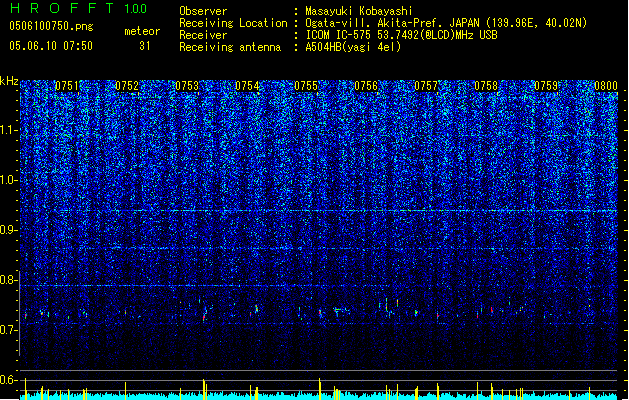Image resolution: width=629 pixels, height=400 pixels.
Task: Select the filename 0506100750.png
Action: [51, 26]
